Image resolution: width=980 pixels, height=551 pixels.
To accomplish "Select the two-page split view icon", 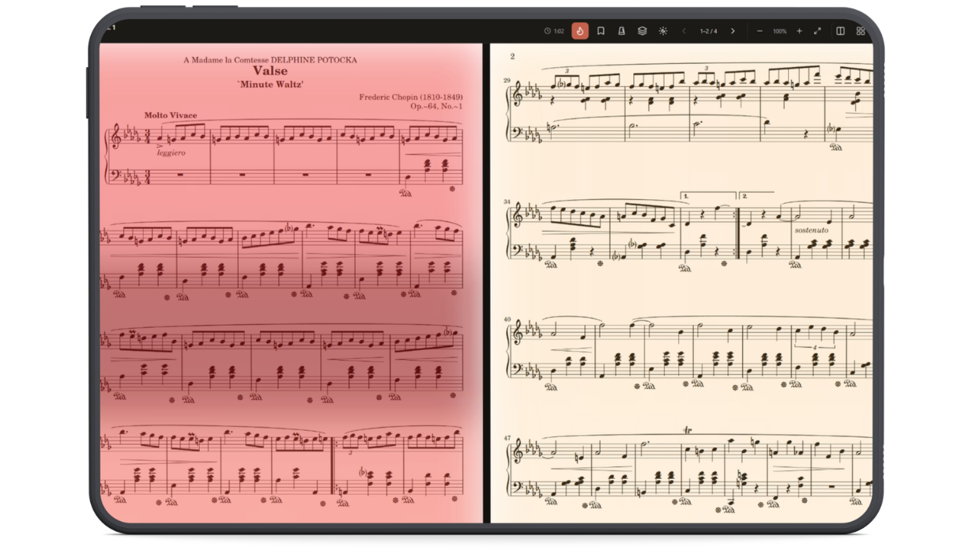I will coord(840,31).
